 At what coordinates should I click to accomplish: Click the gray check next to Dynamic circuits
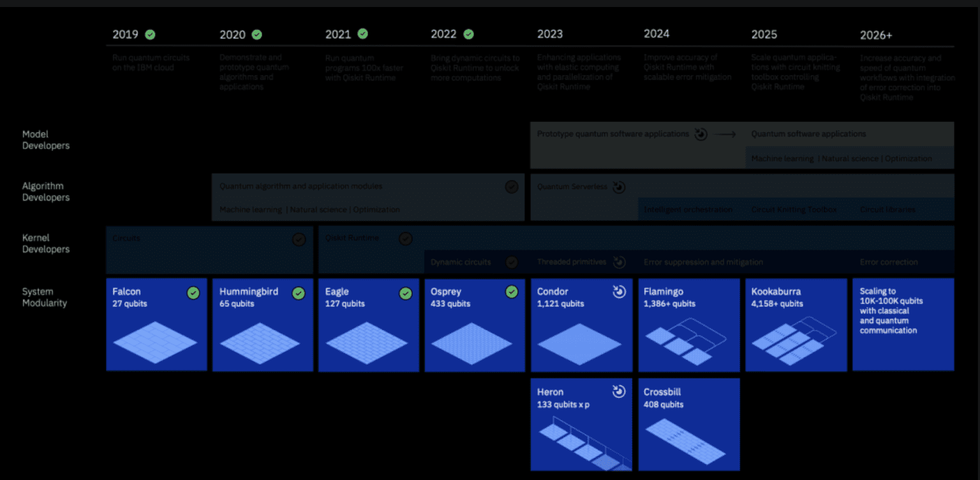coord(512,262)
